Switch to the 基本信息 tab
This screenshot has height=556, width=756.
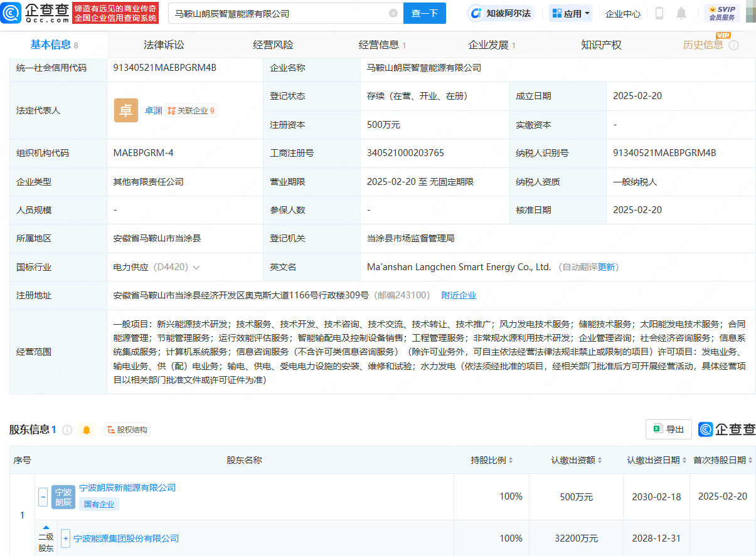coord(54,45)
